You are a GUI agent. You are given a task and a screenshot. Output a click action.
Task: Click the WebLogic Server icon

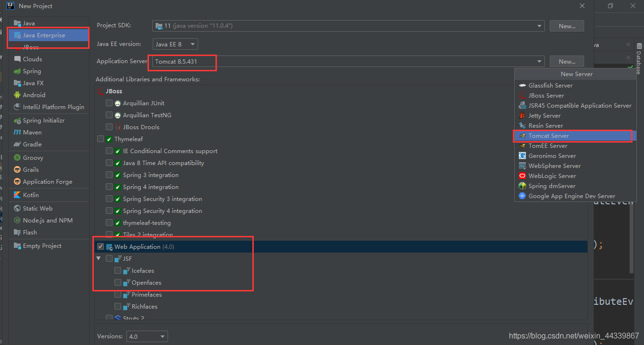(522, 176)
